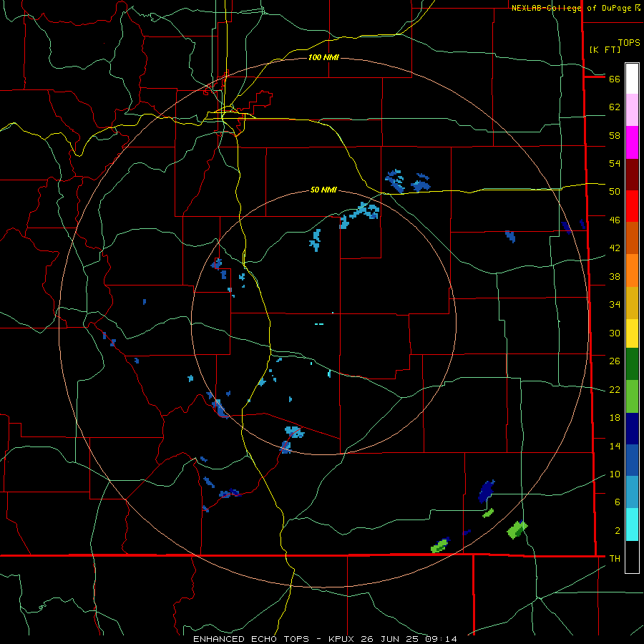Select the dark red (maroon) legend swatch
644x644 pixels.
point(632,175)
